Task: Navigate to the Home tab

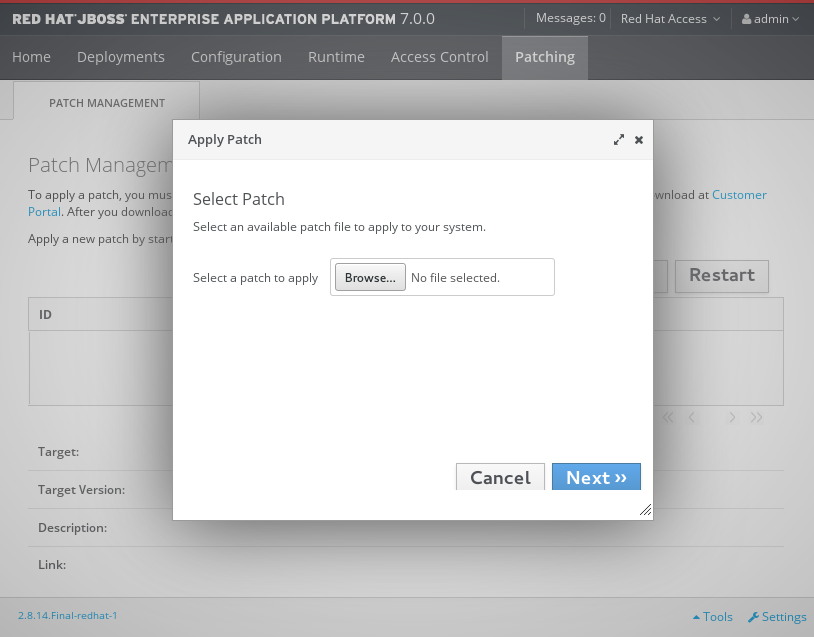Action: (31, 57)
